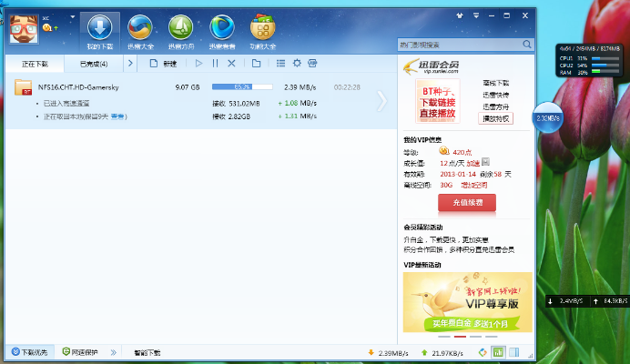630x364 pixels.
Task: Delete the task using the X toolbar icon
Action: pyautogui.click(x=232, y=64)
